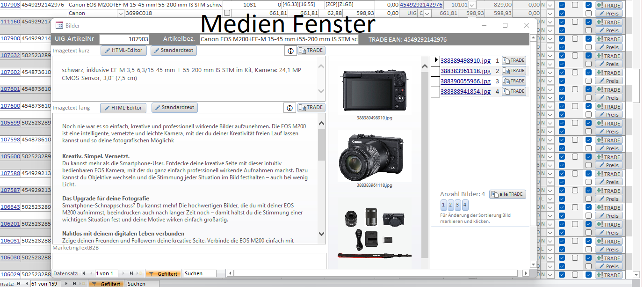Open the N dropdown in row 107903 top line
Image resolution: width=644 pixels, height=287 pixels.
coord(550,5)
